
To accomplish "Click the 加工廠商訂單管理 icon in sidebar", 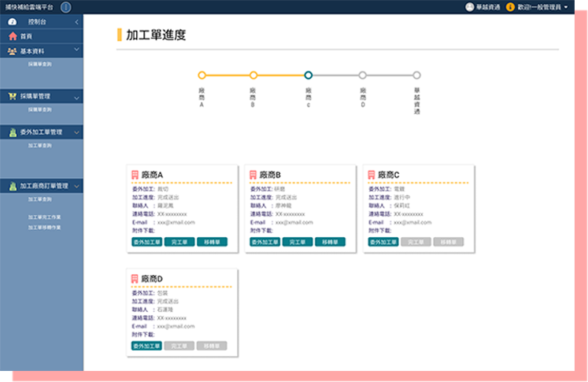I will [x=13, y=187].
